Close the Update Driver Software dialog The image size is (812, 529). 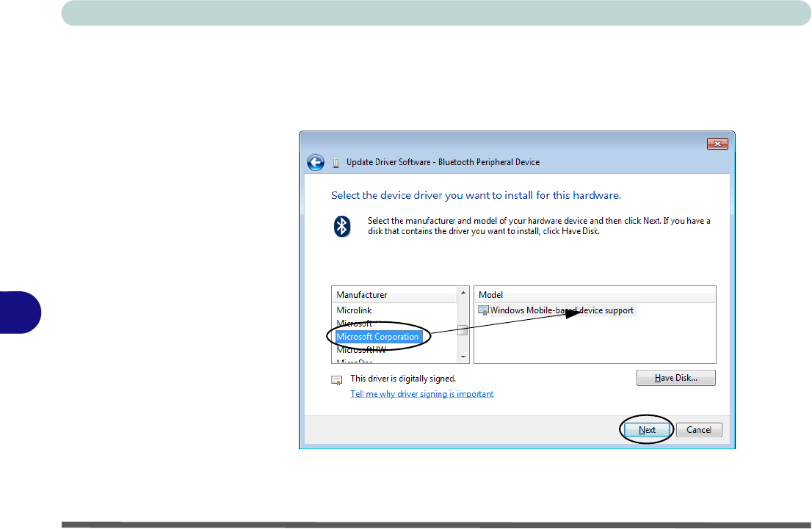coord(717,144)
